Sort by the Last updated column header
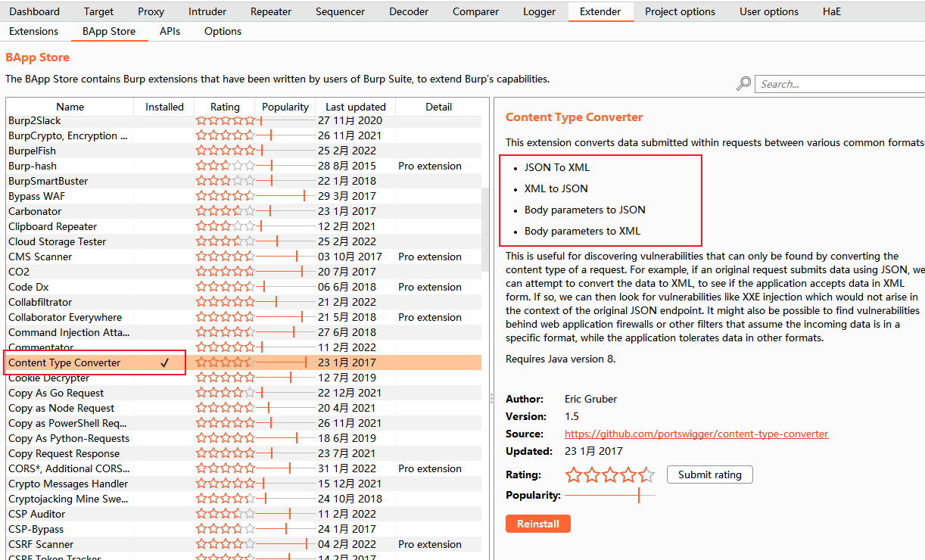This screenshot has width=925, height=560. (x=356, y=107)
